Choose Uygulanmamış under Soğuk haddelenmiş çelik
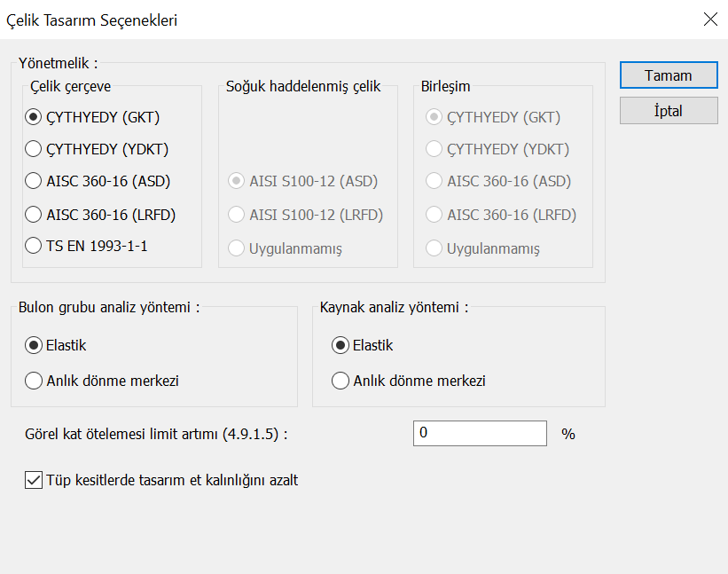The image size is (728, 574). (237, 248)
